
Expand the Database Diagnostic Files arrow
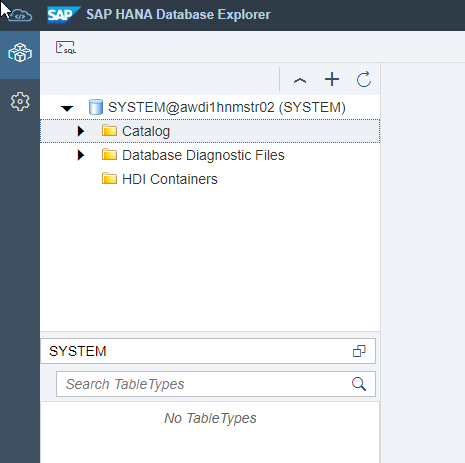coord(81,155)
